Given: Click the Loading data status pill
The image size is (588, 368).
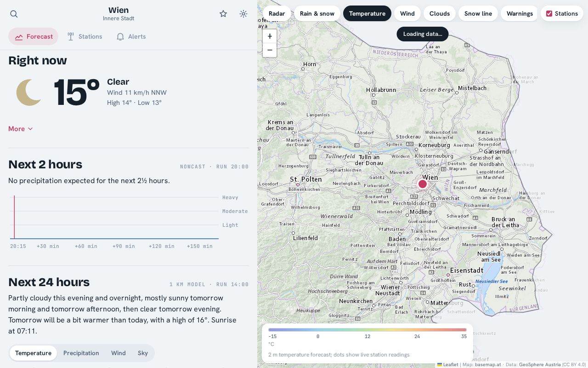Looking at the screenshot, I should coord(423,34).
